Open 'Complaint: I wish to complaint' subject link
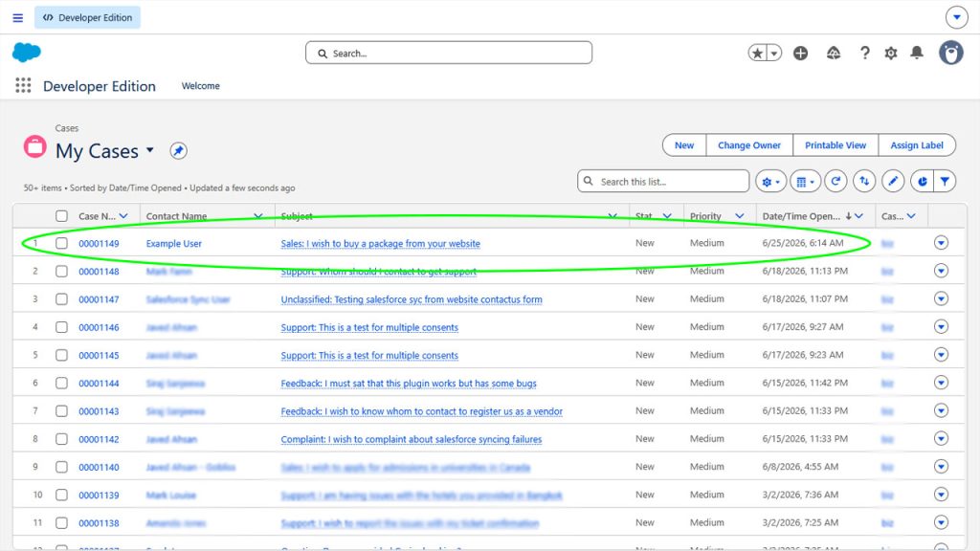Image resolution: width=980 pixels, height=551 pixels. click(412, 439)
